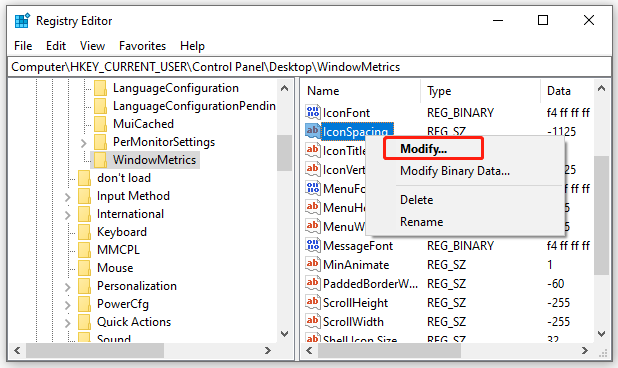618x368 pixels.
Task: Select the MinAnimate value name
Action: point(356,265)
